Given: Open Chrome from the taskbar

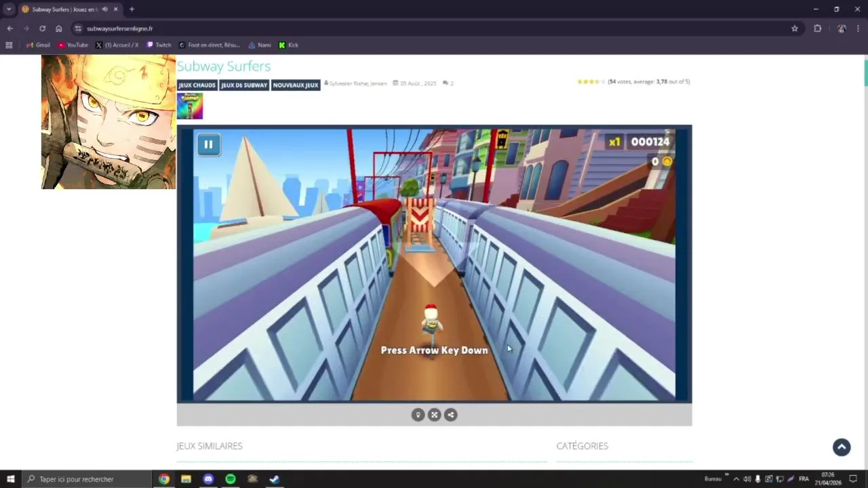Looking at the screenshot, I should pyautogui.click(x=164, y=479).
